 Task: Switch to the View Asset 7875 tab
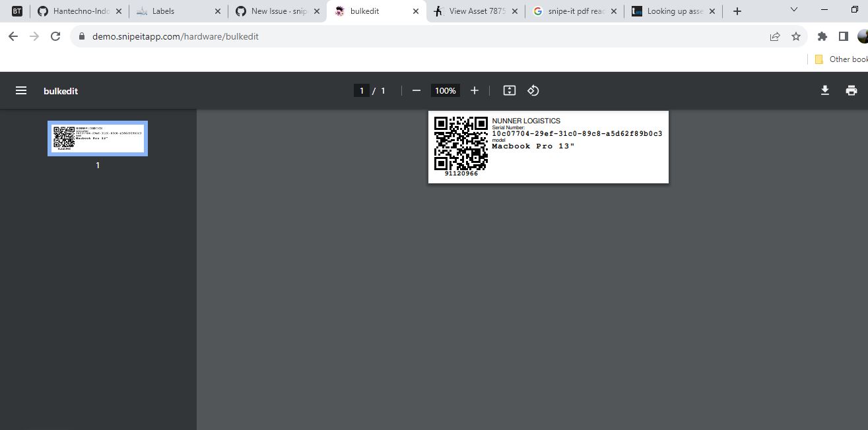pyautogui.click(x=475, y=11)
